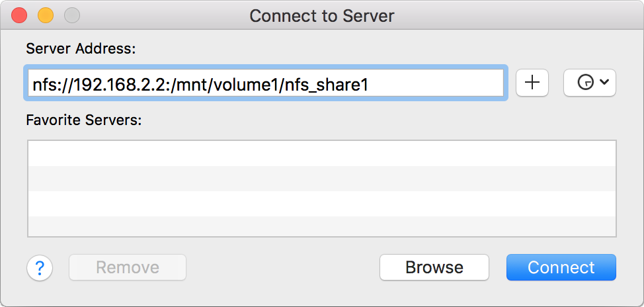Open help with the question mark button
Viewport: 644px width, 307px height.
click(40, 268)
